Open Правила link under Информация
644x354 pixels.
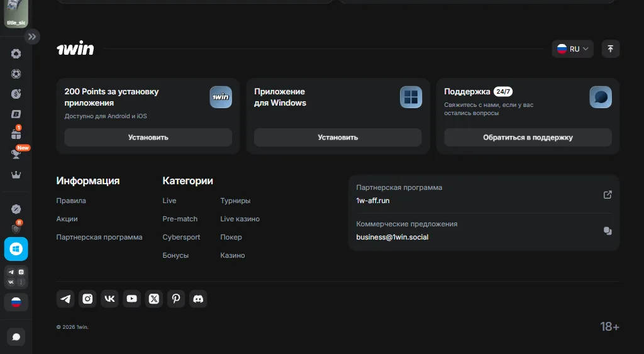click(71, 201)
